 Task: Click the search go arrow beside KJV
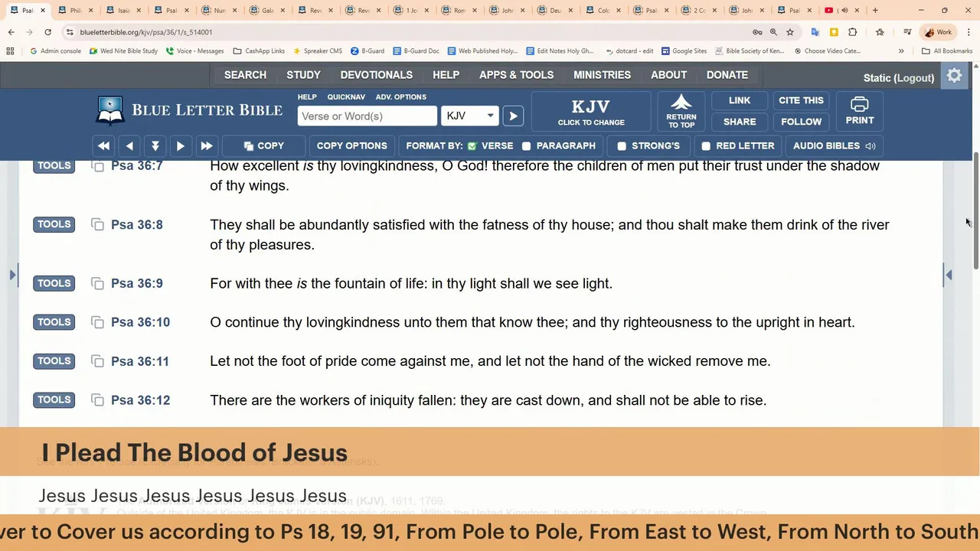coord(513,116)
